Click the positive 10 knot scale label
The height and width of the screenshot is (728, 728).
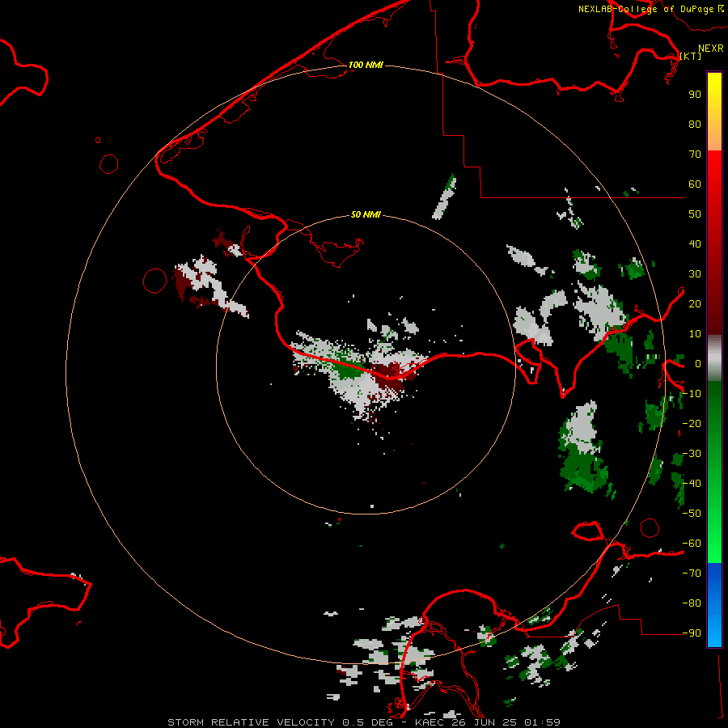pos(695,334)
